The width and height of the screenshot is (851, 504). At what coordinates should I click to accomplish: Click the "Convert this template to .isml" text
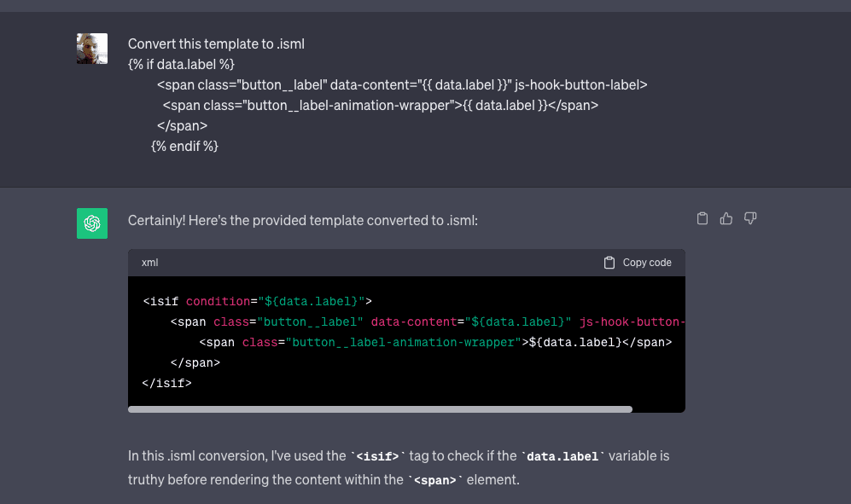[216, 43]
